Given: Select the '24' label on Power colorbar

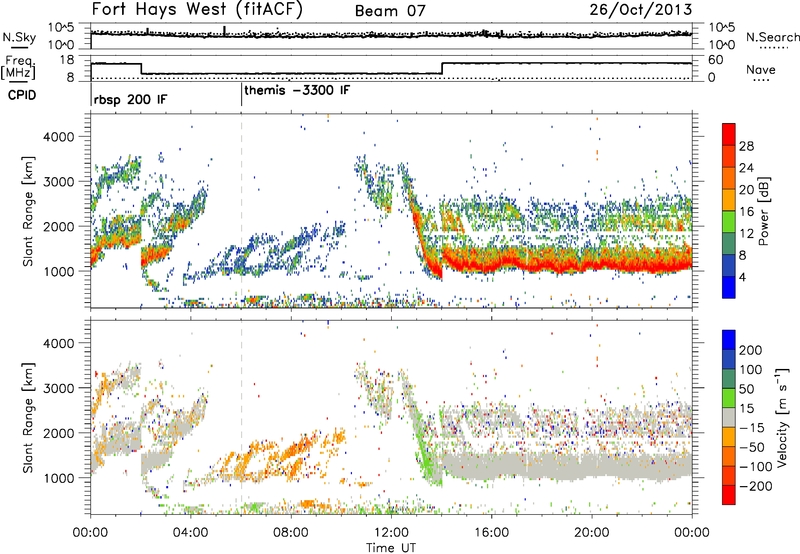Looking at the screenshot, I should pos(746,168).
